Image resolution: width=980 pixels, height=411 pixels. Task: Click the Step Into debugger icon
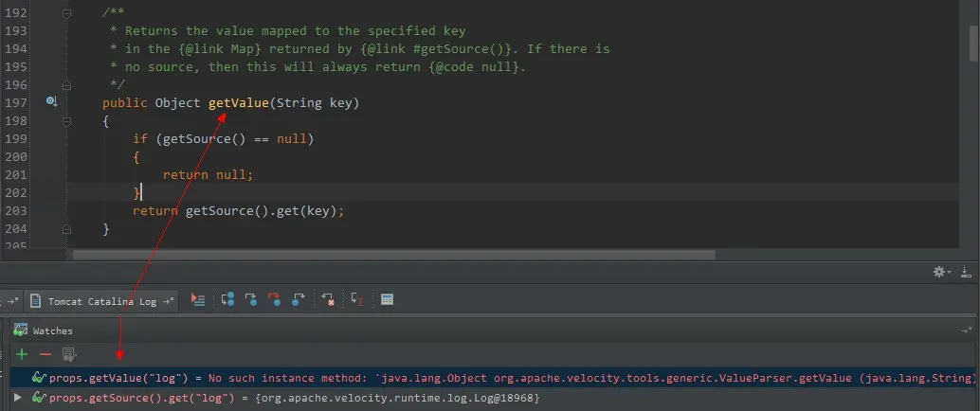click(250, 300)
